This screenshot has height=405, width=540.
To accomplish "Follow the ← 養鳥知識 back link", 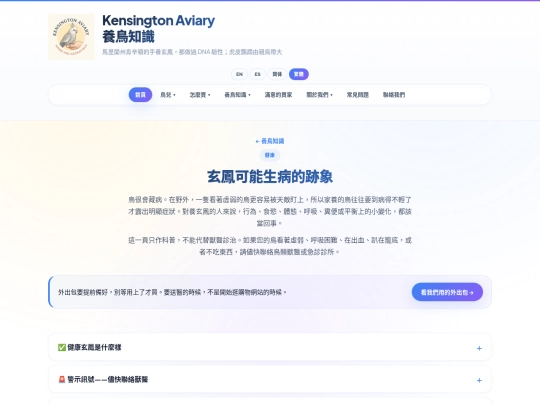I will (270, 141).
